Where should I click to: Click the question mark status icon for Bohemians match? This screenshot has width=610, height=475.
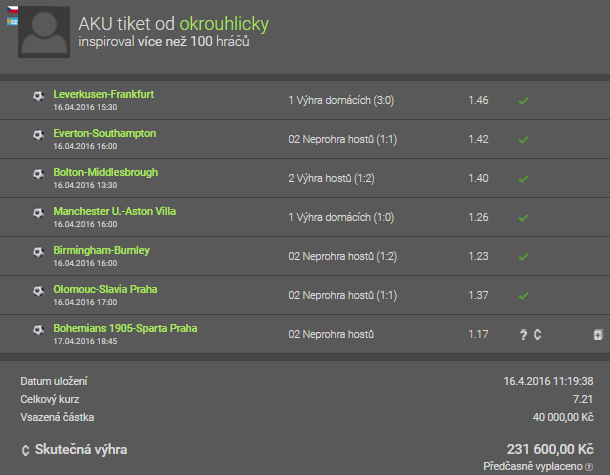click(522, 334)
